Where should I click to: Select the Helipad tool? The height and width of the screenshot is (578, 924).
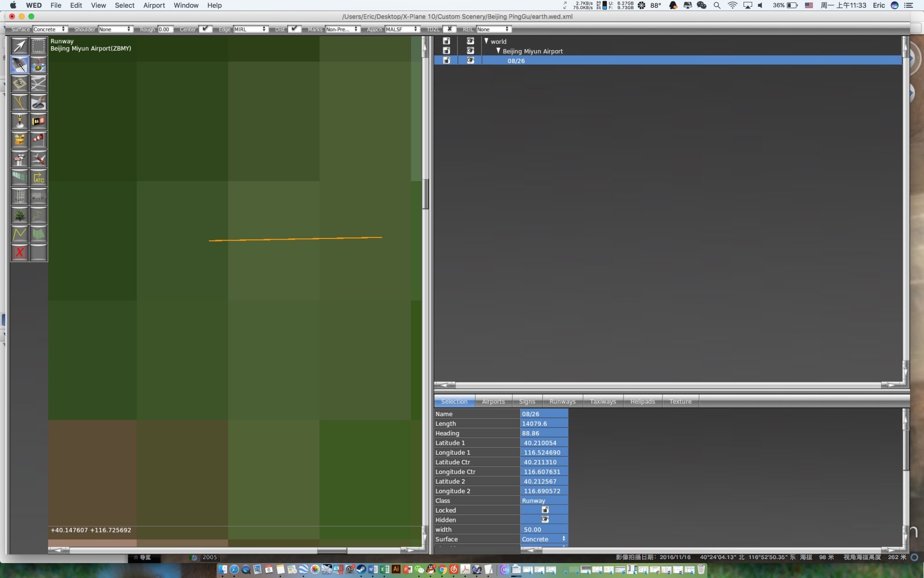tap(19, 84)
